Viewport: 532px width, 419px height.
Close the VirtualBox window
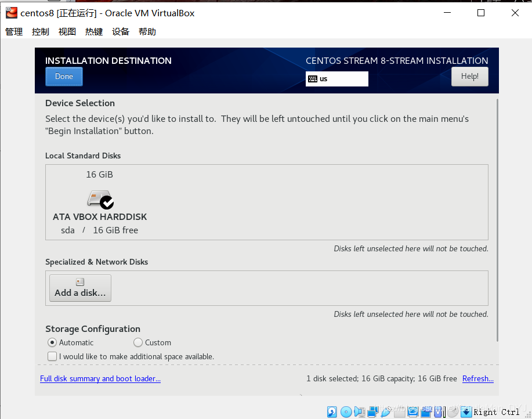pyautogui.click(x=515, y=13)
